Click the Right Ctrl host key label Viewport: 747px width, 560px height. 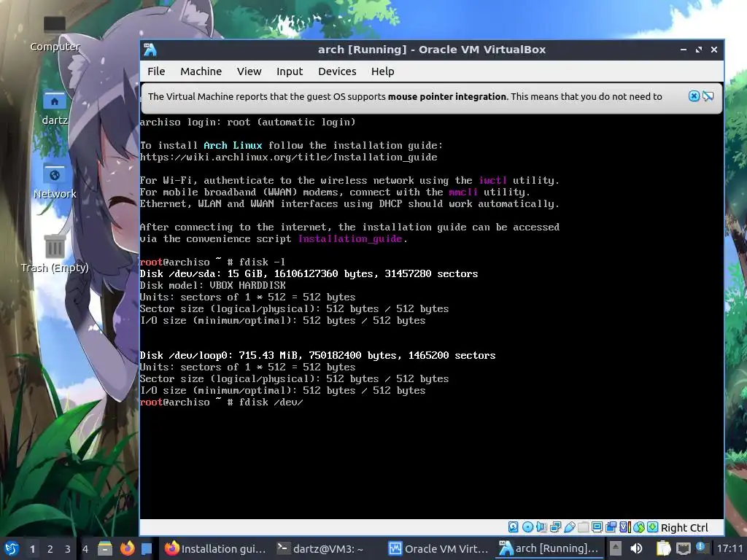pos(684,528)
